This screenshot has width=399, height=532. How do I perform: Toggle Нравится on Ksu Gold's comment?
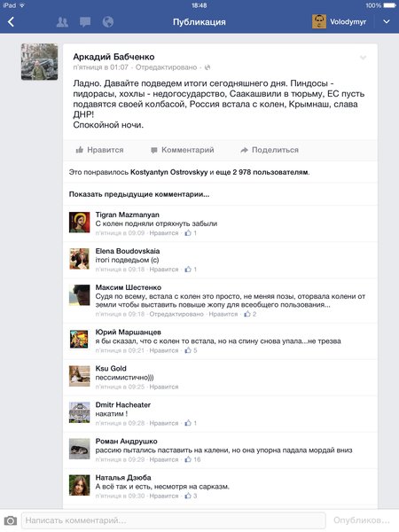(164, 387)
